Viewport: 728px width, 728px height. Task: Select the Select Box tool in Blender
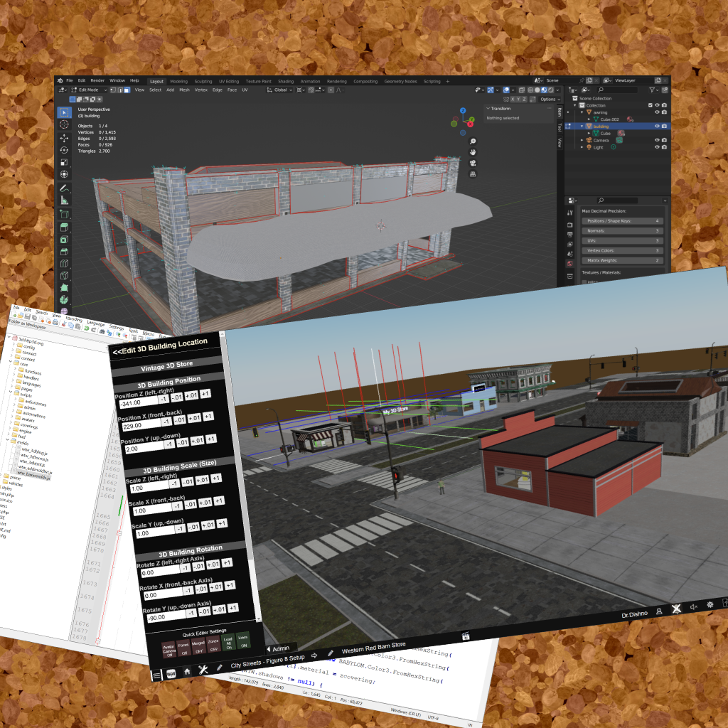point(65,112)
